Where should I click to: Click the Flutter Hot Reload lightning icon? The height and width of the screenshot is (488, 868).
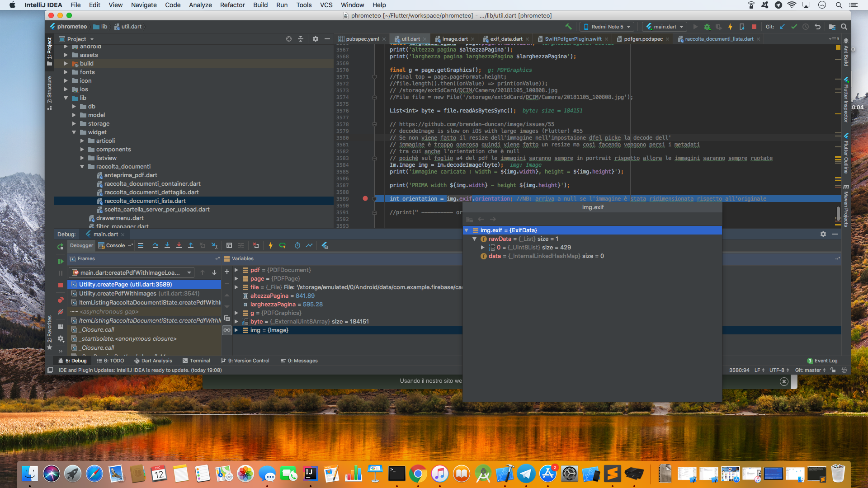(730, 27)
